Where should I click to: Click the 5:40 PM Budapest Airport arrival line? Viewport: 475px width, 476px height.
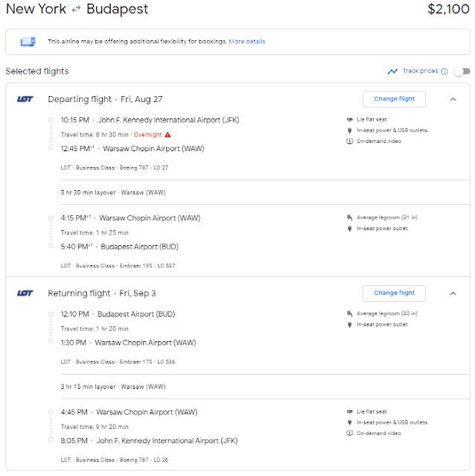pos(120,247)
